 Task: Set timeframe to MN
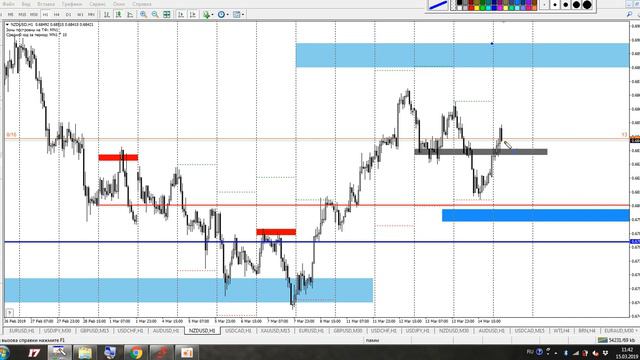91,14
